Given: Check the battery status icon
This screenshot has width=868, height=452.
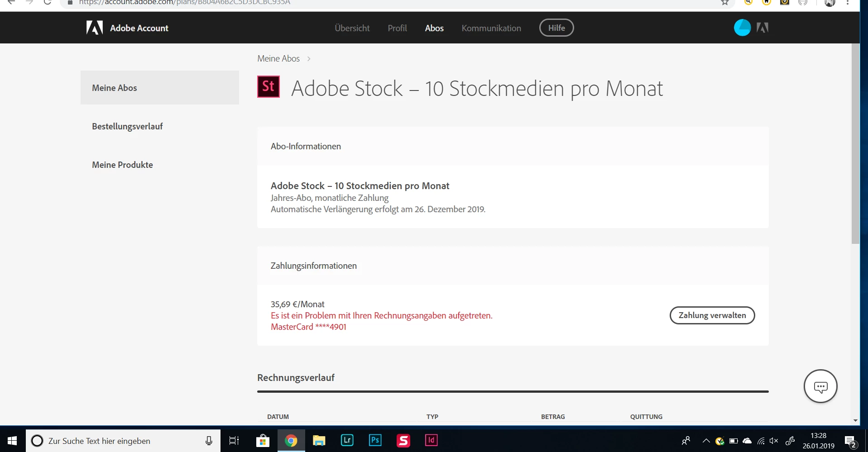Looking at the screenshot, I should click(x=734, y=441).
